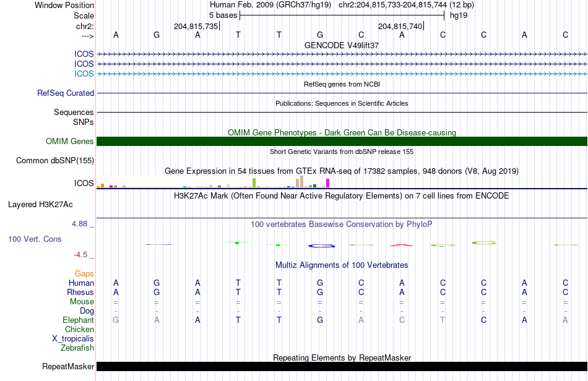Open Short Genetic Variants from dbSNP title
This screenshot has width=588, height=381.
pyautogui.click(x=342, y=152)
